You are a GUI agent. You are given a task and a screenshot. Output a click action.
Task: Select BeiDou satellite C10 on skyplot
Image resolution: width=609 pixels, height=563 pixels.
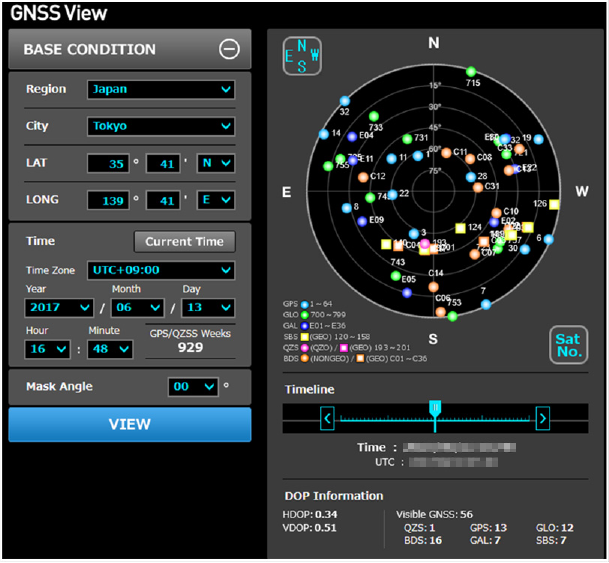tap(496, 212)
